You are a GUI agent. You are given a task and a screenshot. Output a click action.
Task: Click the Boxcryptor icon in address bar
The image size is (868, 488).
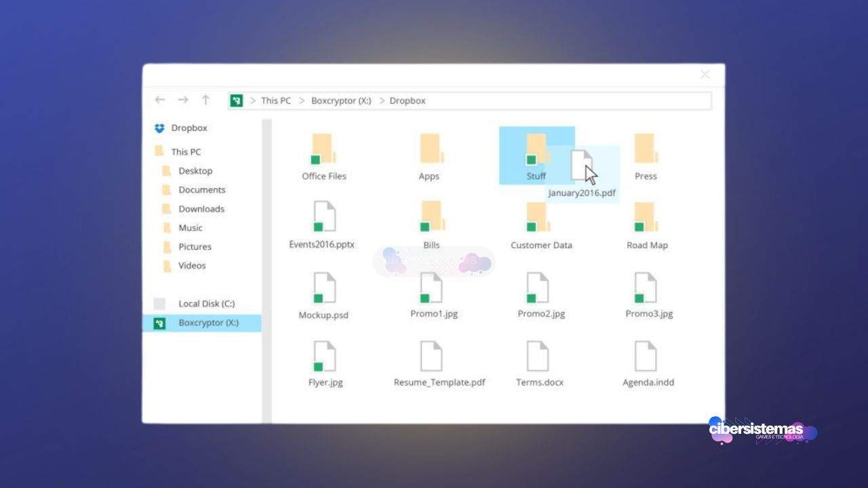click(x=236, y=100)
